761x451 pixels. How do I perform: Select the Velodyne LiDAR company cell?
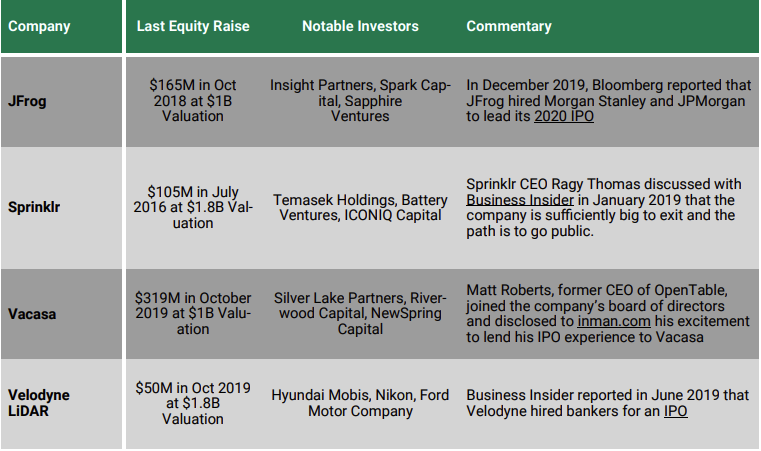coord(62,403)
